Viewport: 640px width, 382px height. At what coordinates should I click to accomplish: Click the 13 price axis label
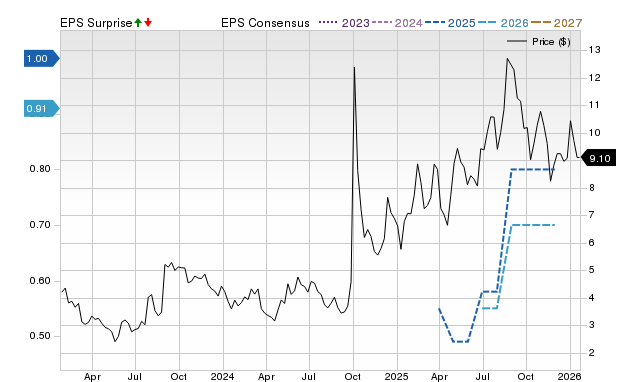pyautogui.click(x=594, y=50)
